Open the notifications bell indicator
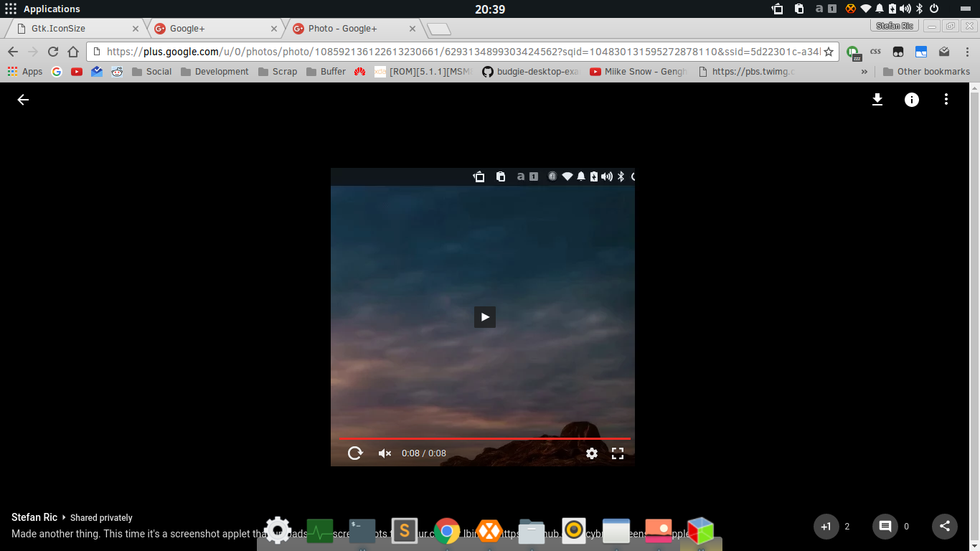This screenshot has height=551, width=980. 880,9
